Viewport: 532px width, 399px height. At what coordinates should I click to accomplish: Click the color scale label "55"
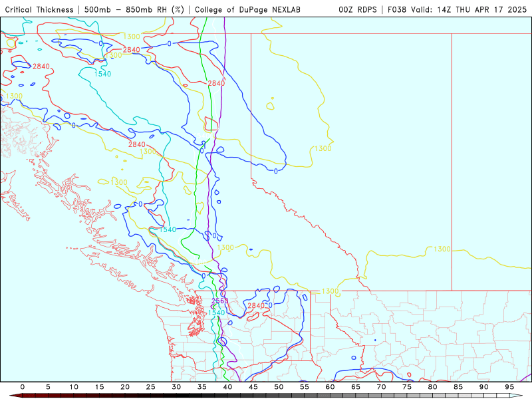click(305, 387)
